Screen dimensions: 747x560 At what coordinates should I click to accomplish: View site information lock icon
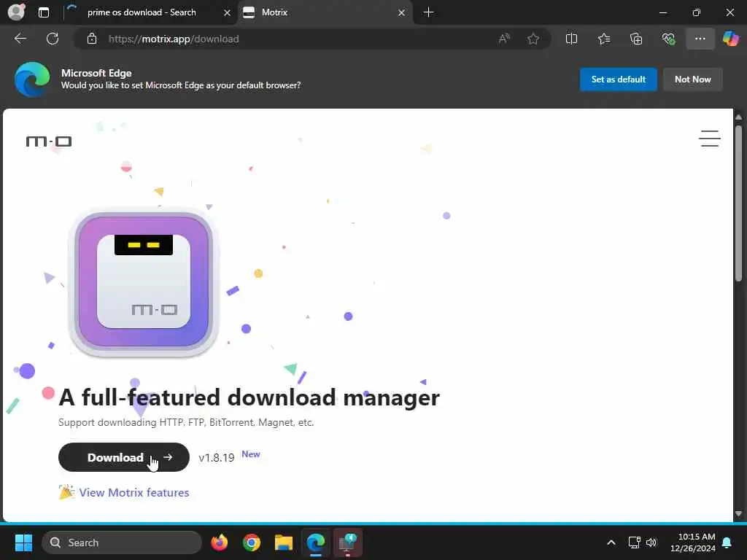click(92, 39)
